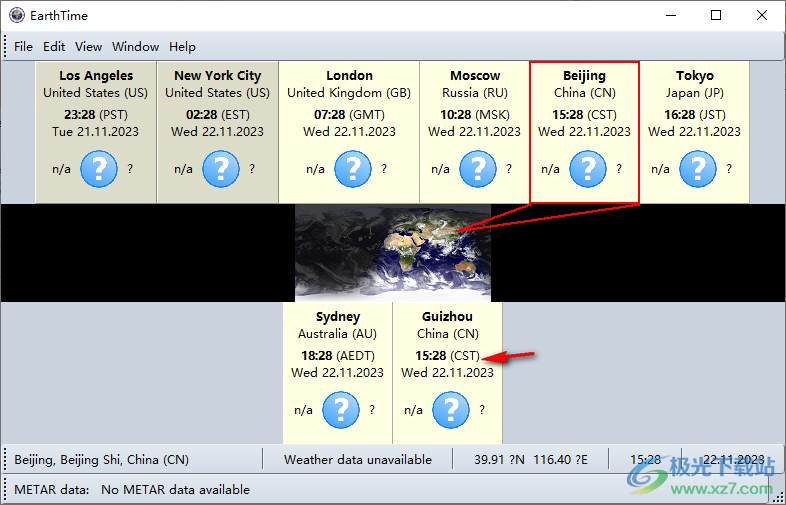Click Los Angeles date Tue 21.11.2023

click(96, 132)
